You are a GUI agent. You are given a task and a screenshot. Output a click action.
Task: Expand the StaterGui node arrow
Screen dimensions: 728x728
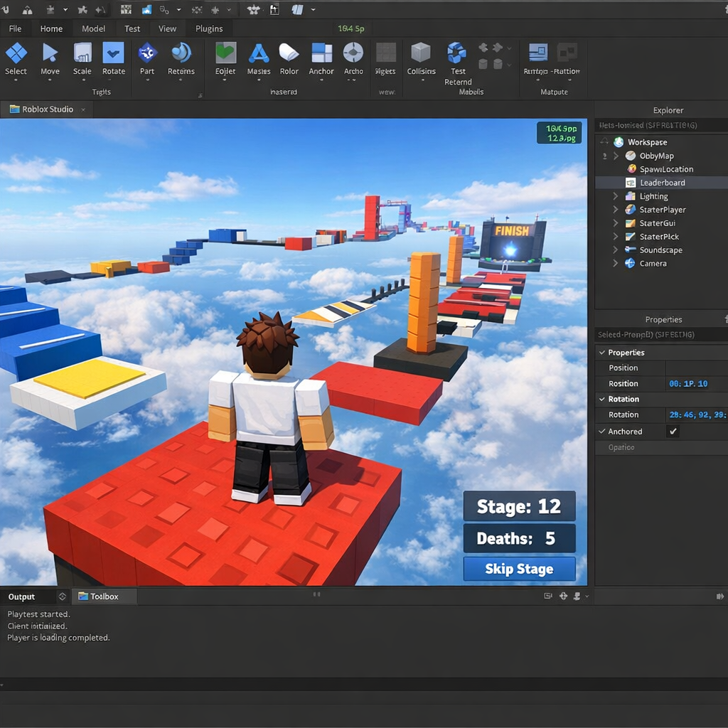click(x=616, y=223)
